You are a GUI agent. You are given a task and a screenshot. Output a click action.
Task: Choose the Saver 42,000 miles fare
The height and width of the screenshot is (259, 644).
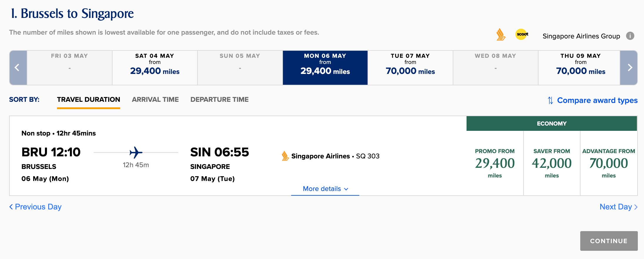552,163
